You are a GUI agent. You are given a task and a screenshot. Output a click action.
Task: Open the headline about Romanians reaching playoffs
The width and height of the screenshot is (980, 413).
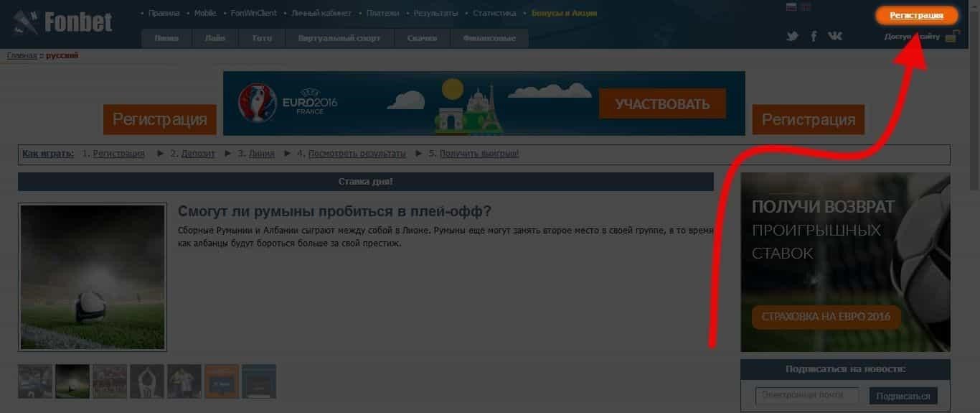point(334,211)
